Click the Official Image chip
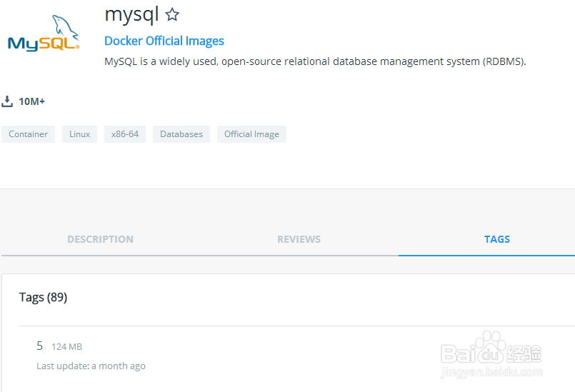The height and width of the screenshot is (392, 575). click(251, 134)
